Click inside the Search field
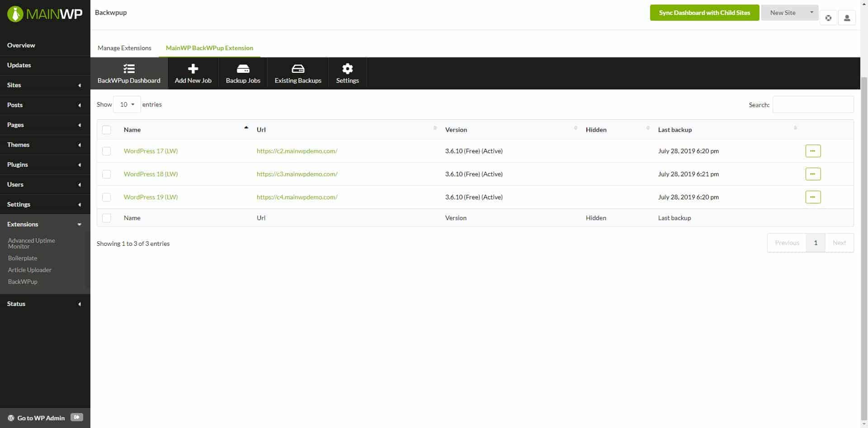This screenshot has height=428, width=868. [812, 104]
